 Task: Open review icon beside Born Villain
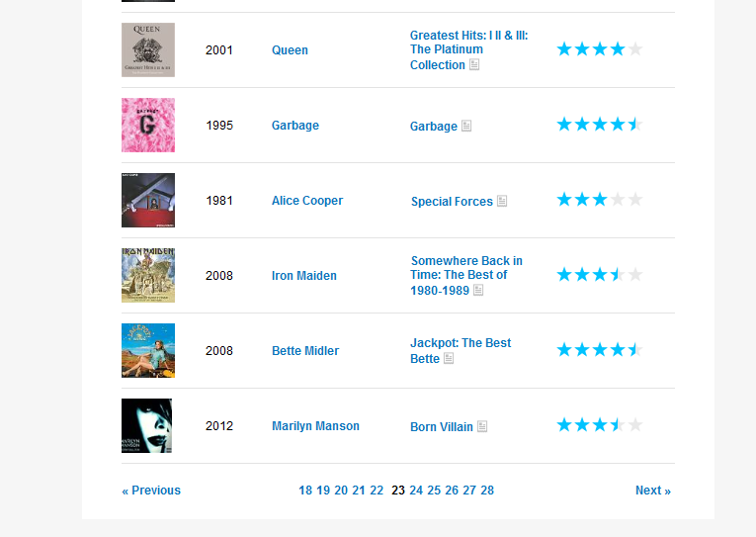482,427
